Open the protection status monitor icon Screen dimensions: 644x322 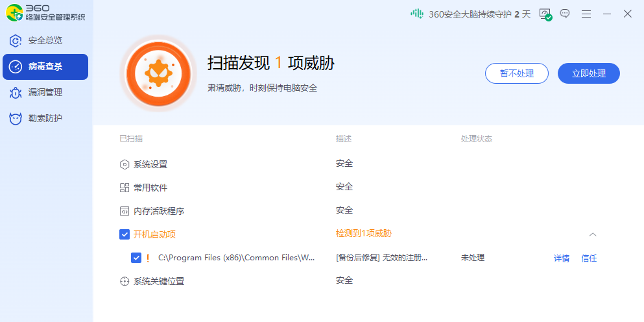tap(545, 14)
